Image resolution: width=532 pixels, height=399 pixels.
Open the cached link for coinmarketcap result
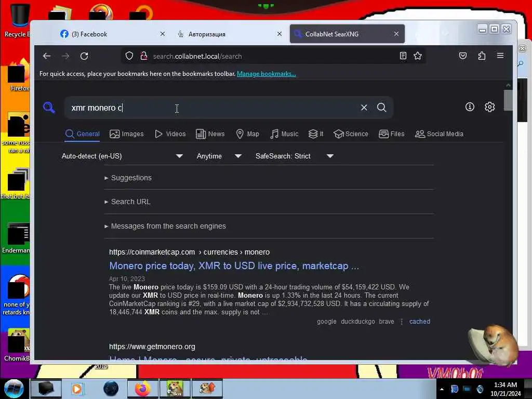pos(420,321)
